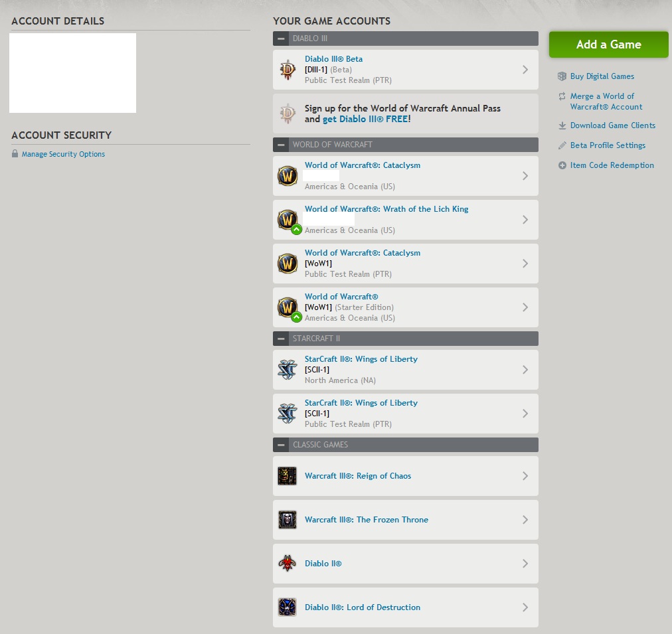Screen dimensions: 672x634
Task: Click the plus icon for Item Code Redemption
Action: [x=562, y=165]
